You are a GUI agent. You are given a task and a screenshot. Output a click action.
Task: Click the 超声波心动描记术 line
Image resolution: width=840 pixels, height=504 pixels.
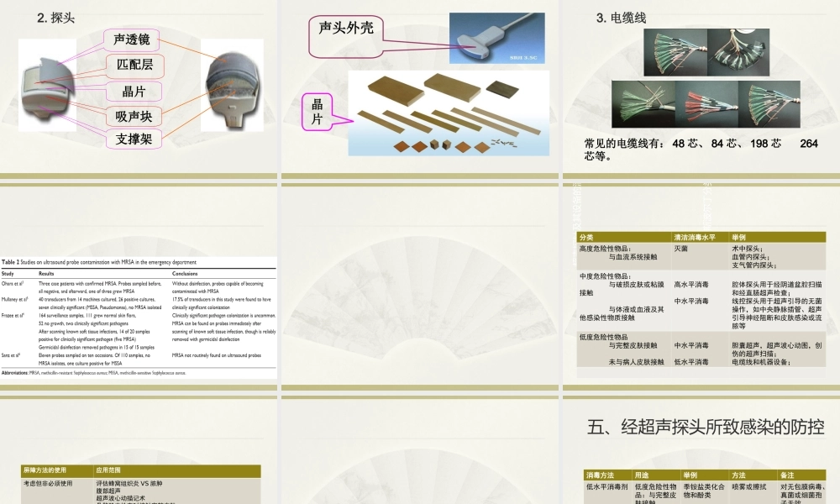click(120, 497)
